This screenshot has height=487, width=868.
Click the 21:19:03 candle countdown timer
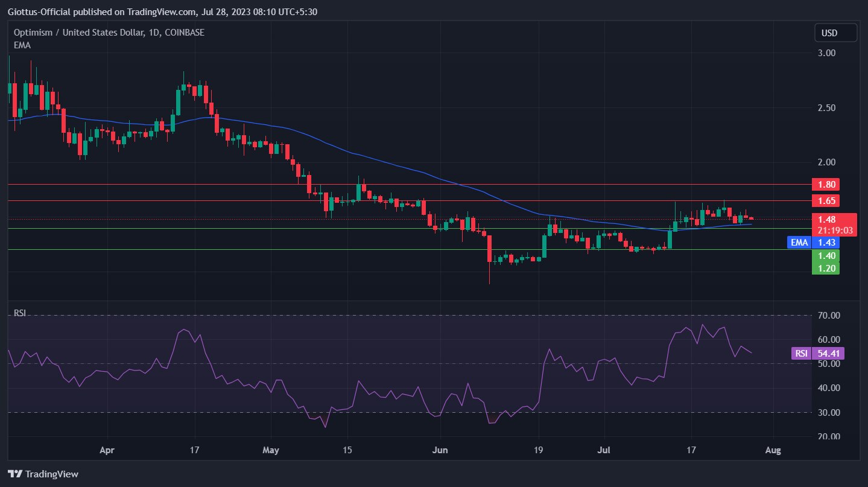pyautogui.click(x=834, y=230)
